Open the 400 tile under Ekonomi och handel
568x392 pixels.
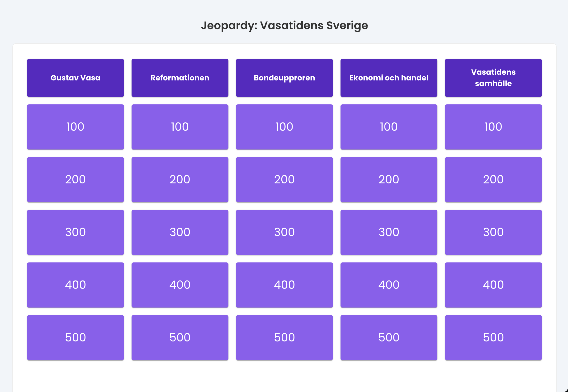[x=389, y=285]
